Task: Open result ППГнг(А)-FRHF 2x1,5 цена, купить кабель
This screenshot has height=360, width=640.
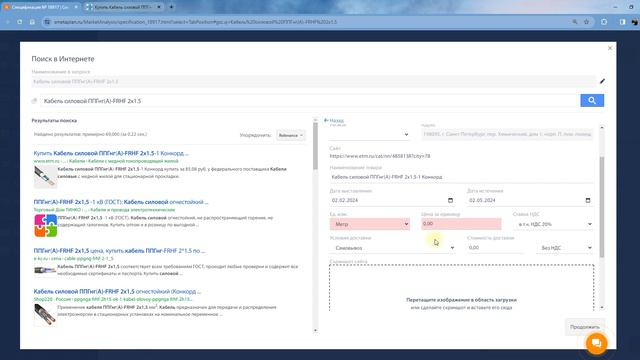Action: pos(119,251)
